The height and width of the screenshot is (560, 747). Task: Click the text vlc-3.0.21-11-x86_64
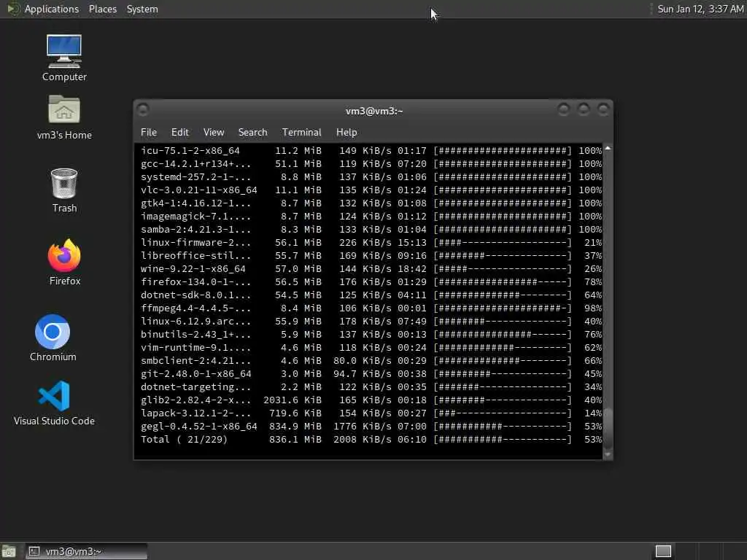coord(198,190)
